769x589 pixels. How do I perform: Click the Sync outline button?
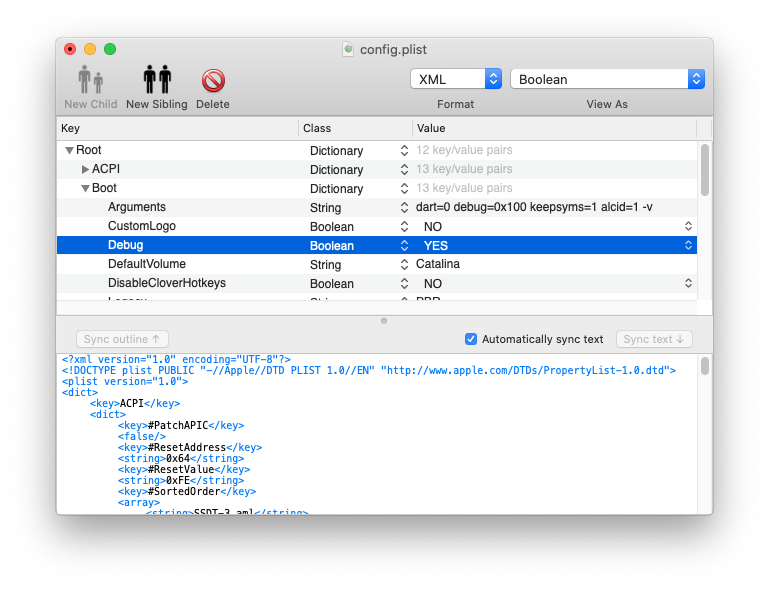coord(122,339)
